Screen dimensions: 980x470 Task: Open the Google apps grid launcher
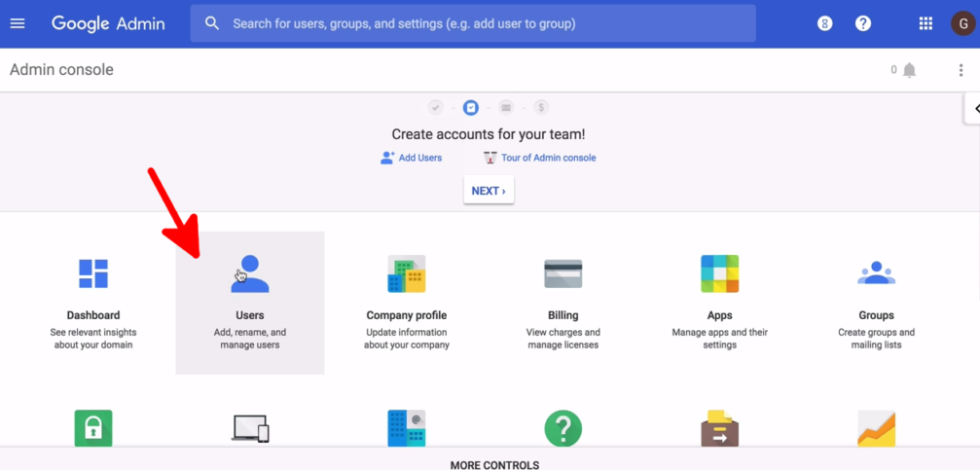(x=926, y=23)
